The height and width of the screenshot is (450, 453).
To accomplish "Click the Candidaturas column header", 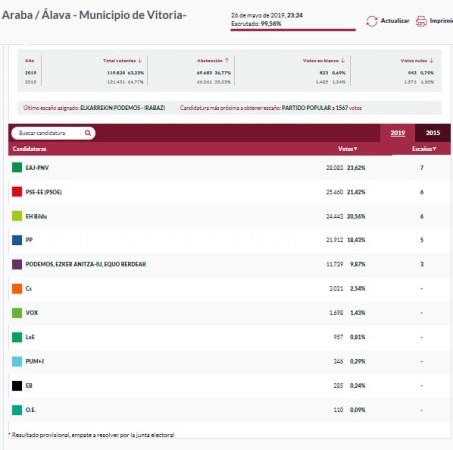I will click(x=29, y=149).
